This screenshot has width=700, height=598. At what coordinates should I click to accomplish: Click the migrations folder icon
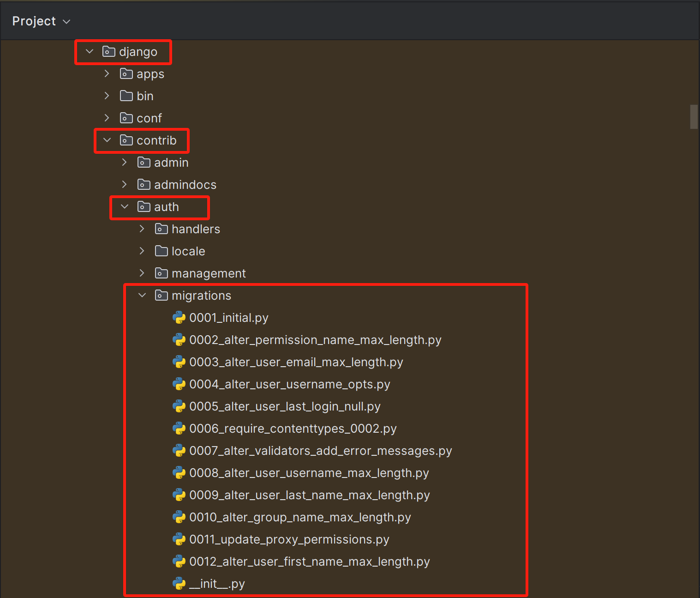point(162,295)
